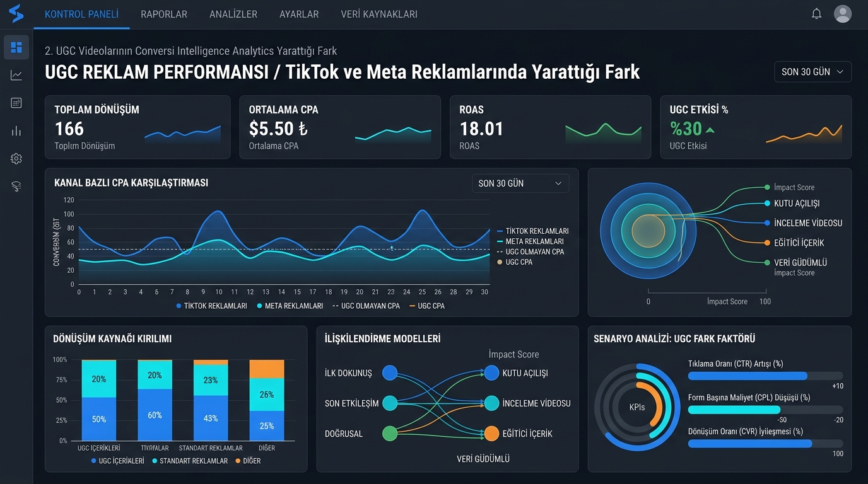This screenshot has width=868, height=484.
Task: Open the ORTALAMA CPA card
Action: click(339, 127)
